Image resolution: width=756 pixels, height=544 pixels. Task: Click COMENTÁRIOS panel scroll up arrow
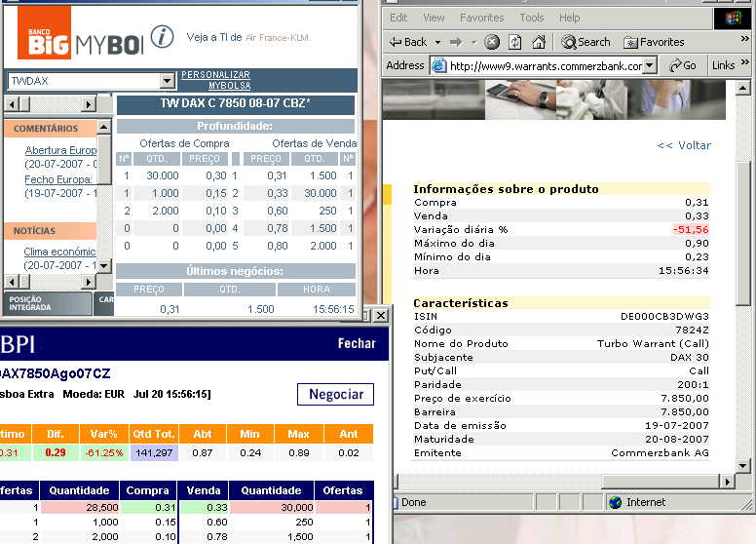click(104, 128)
